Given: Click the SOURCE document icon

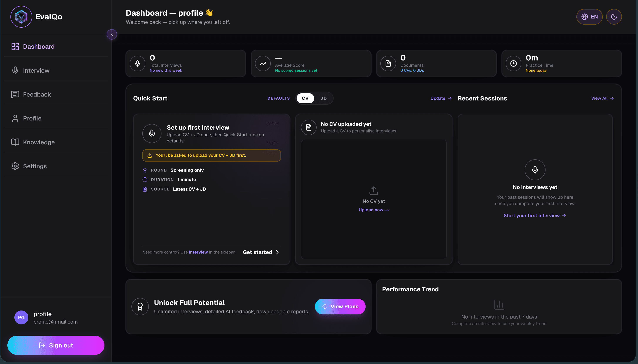Looking at the screenshot, I should point(145,189).
